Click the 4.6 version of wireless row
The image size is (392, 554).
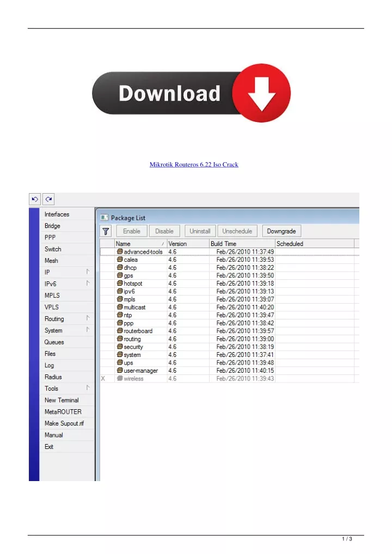coord(173,378)
